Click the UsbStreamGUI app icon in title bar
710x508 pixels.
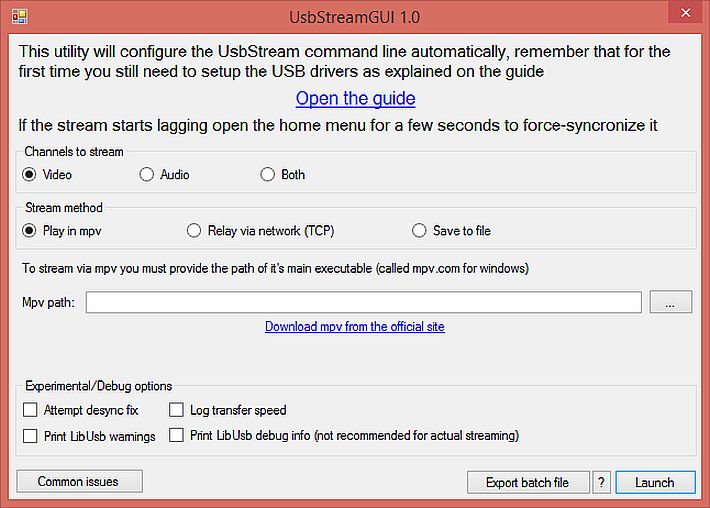click(x=19, y=17)
